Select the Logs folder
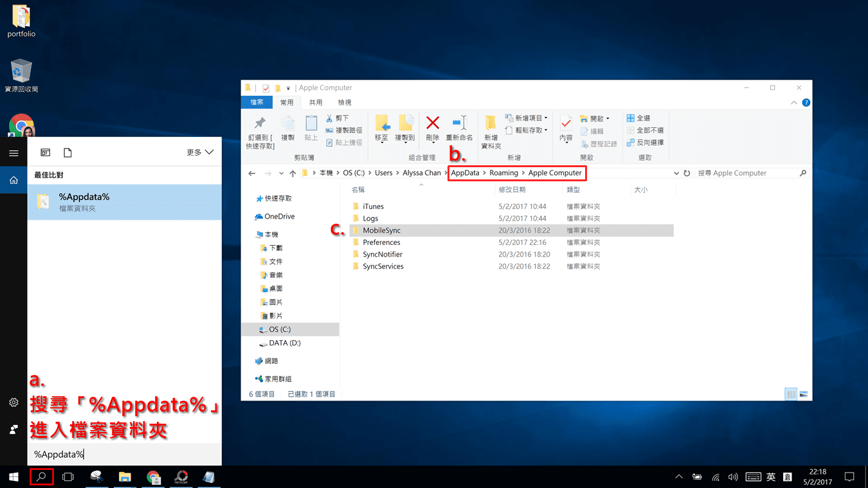The image size is (868, 488). click(x=370, y=219)
